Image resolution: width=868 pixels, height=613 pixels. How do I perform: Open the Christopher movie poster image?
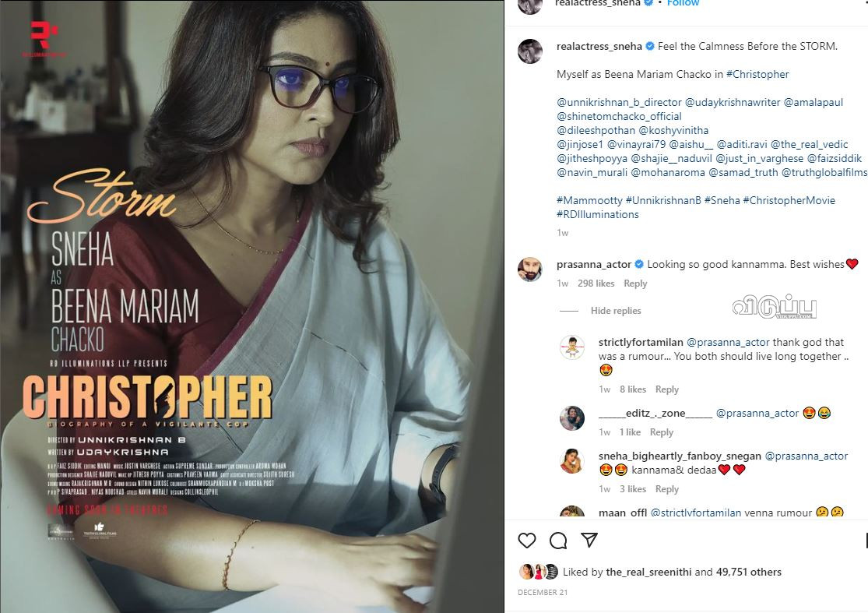pos(252,306)
